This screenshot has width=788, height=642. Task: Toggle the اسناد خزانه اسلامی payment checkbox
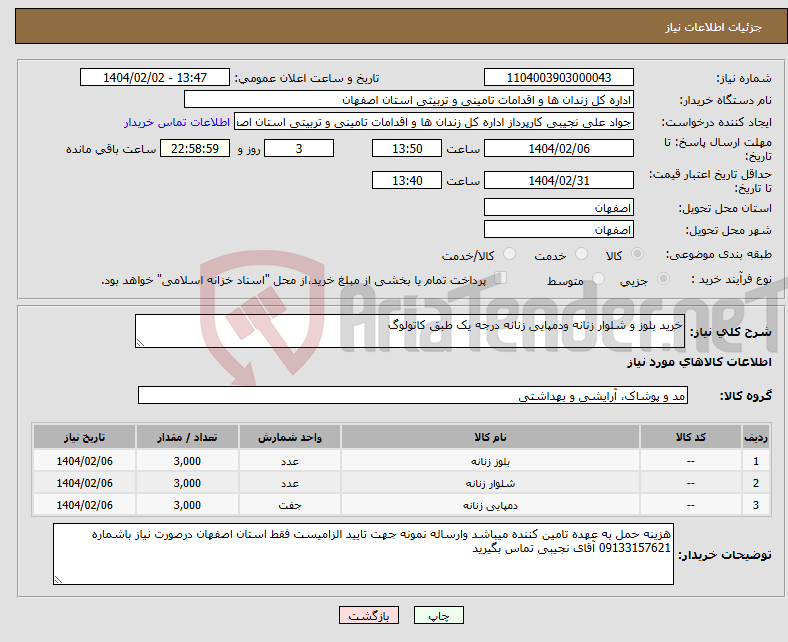[501, 280]
